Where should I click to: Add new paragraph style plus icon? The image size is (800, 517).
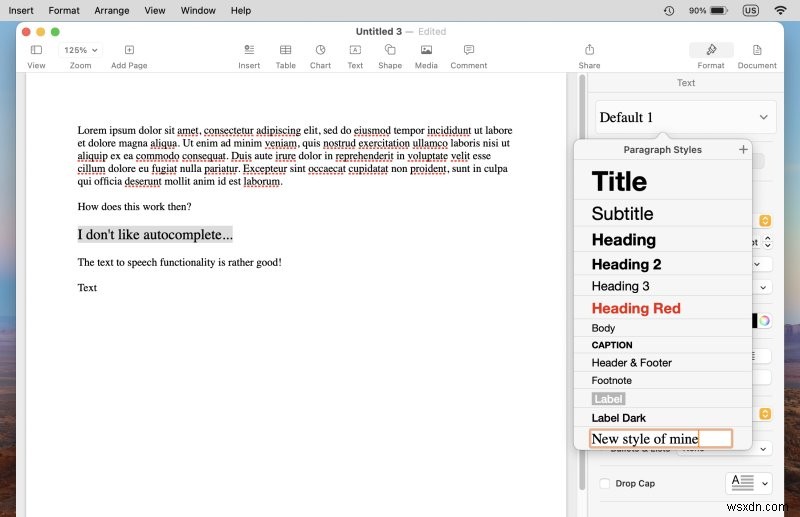743,149
